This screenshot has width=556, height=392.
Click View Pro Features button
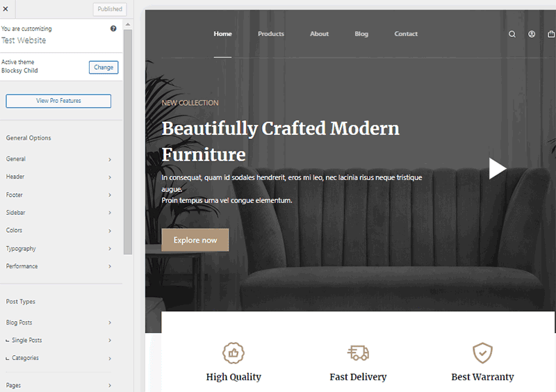pyautogui.click(x=58, y=101)
